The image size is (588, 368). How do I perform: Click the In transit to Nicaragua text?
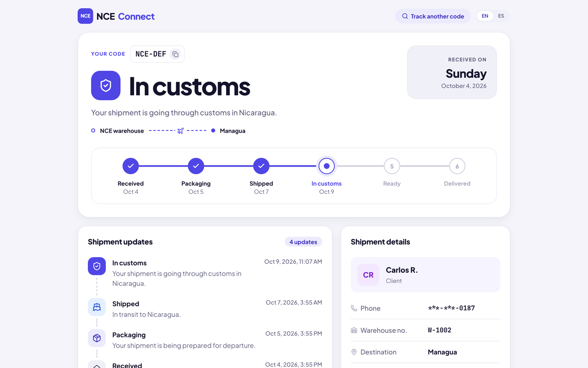pyautogui.click(x=146, y=315)
